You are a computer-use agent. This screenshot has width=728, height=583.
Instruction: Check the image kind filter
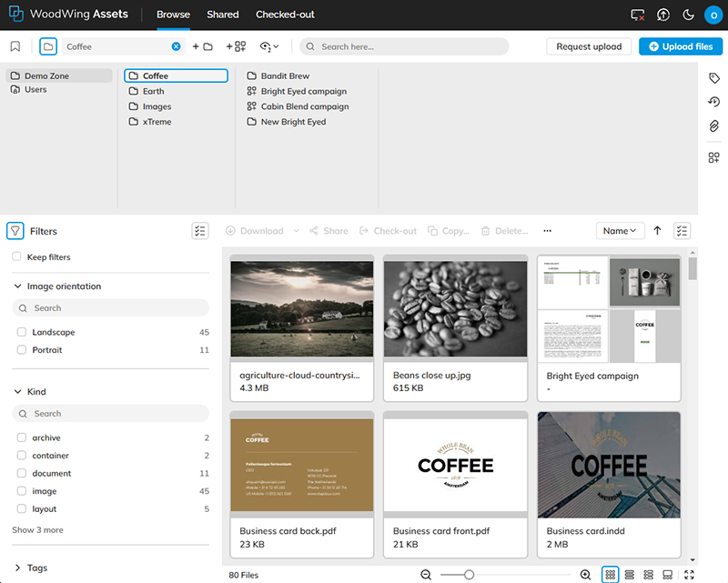pos(21,490)
